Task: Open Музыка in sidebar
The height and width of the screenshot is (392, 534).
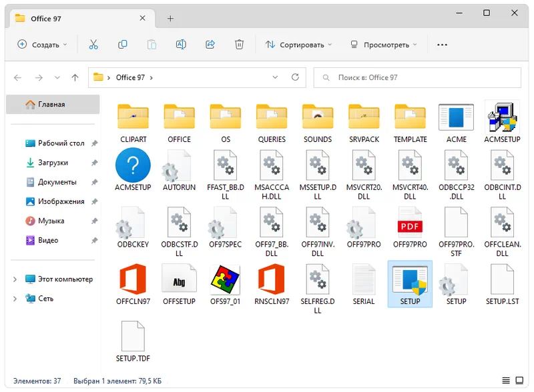Action: [45, 221]
